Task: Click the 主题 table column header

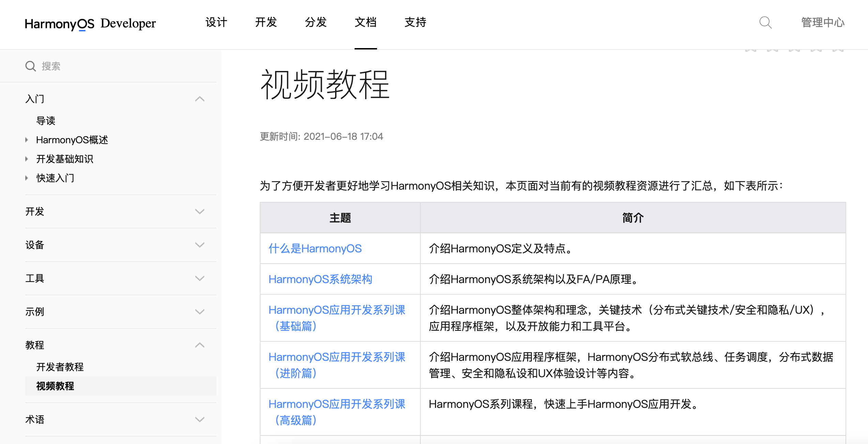Action: pyautogui.click(x=340, y=218)
